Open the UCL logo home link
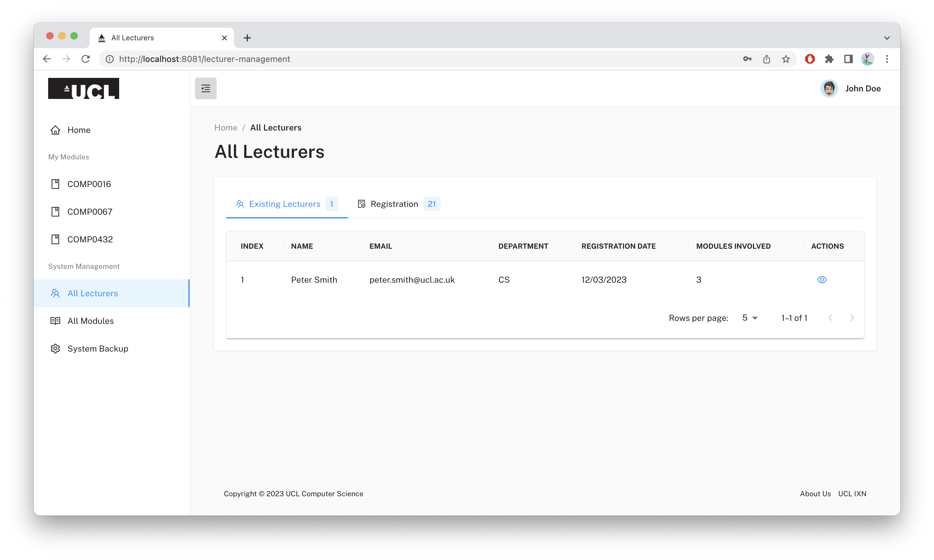The image size is (934, 560). tap(83, 88)
